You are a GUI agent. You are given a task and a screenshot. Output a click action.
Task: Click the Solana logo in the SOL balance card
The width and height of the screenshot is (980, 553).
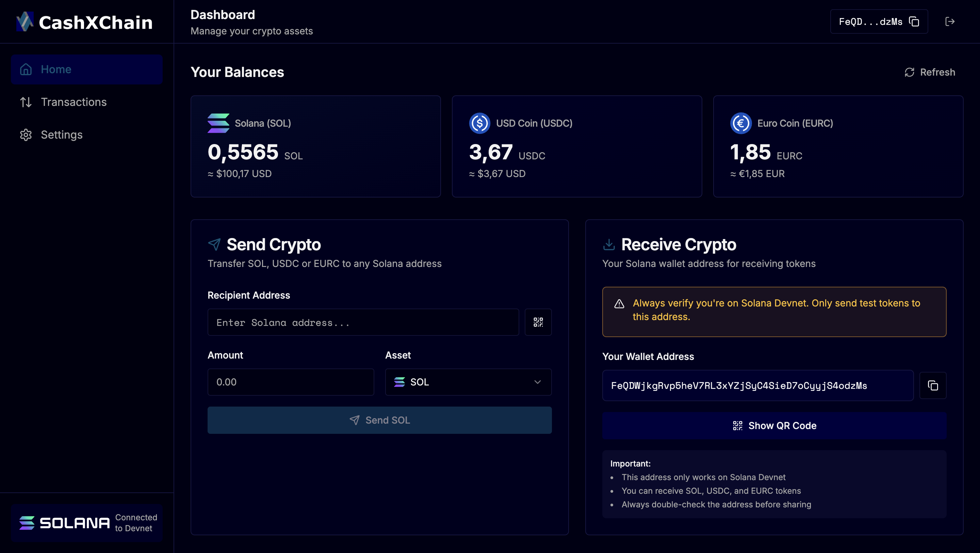coord(218,123)
